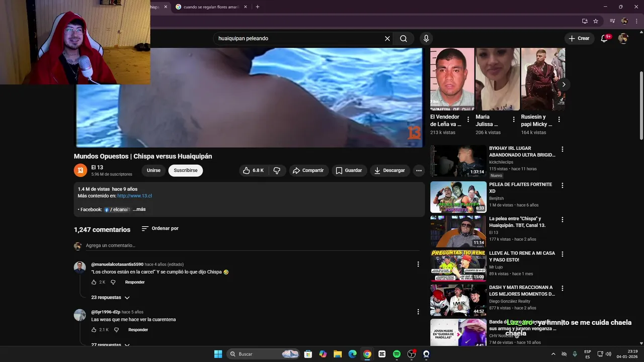644x362 pixels.
Task: Open the system clock 23:19 date panel
Action: pyautogui.click(x=628, y=354)
